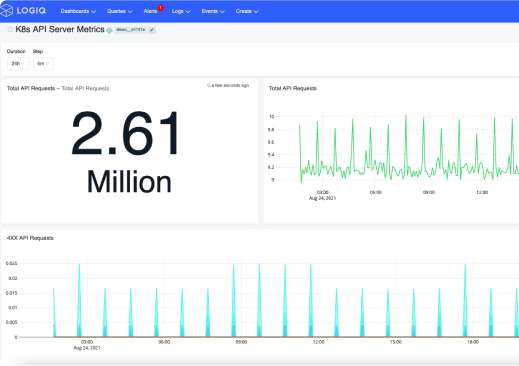Click the Million label under the counter
Viewport: 519px width, 366px height.
click(x=129, y=182)
